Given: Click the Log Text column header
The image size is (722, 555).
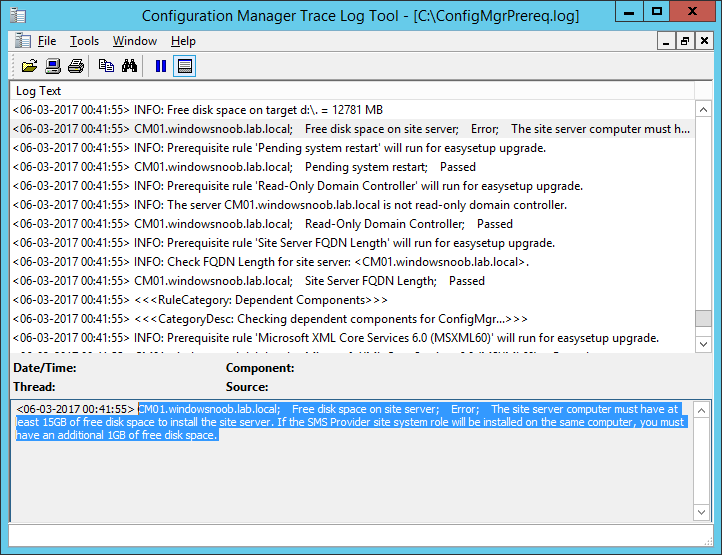Looking at the screenshot, I should pos(352,91).
